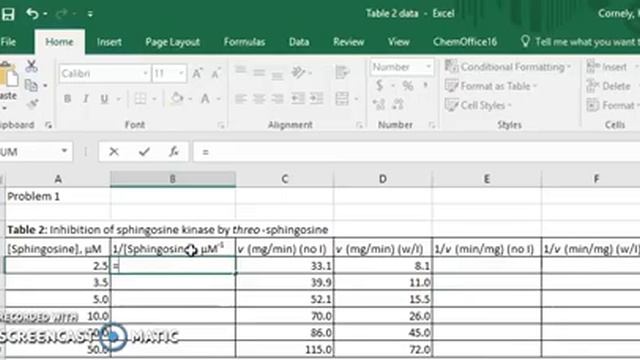Open the font size 11 dropdown
Viewport: 640px width, 360px height.
pos(181,74)
